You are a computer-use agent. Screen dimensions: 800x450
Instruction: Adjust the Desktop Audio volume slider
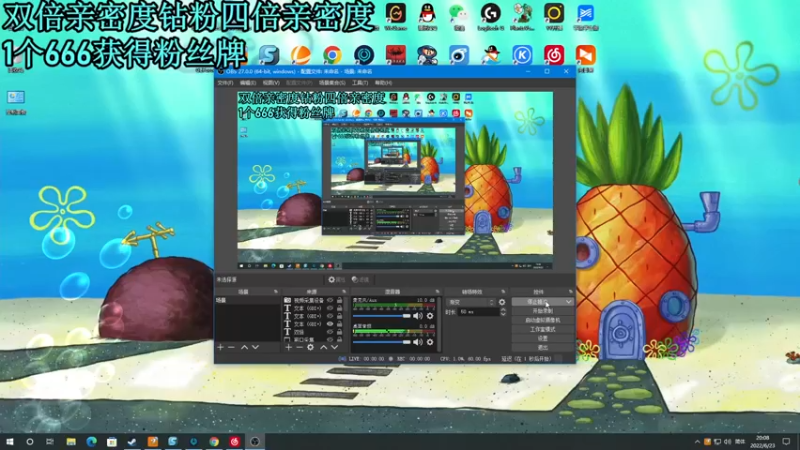coord(382,342)
